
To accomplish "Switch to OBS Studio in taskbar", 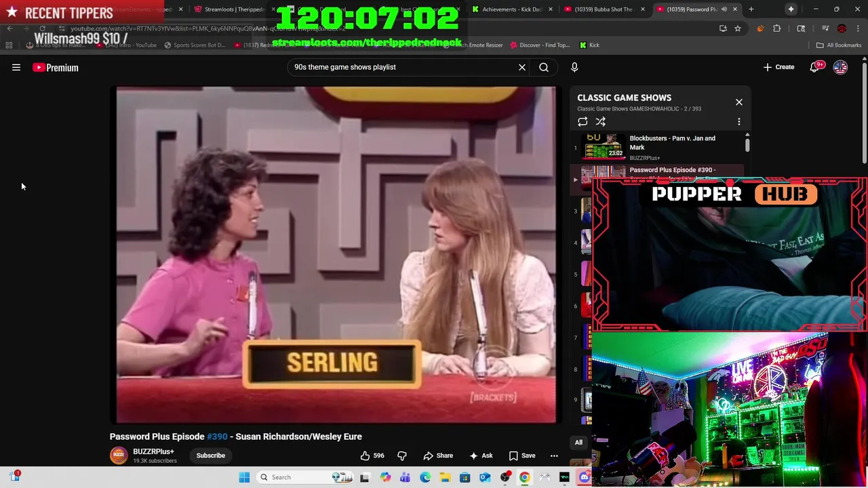I will pyautogui.click(x=505, y=477).
